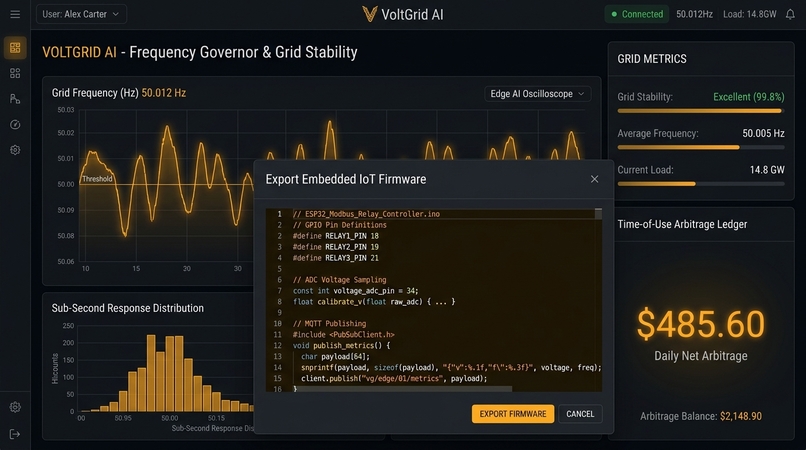
Task: Click the green Connected status badge
Action: (637, 14)
